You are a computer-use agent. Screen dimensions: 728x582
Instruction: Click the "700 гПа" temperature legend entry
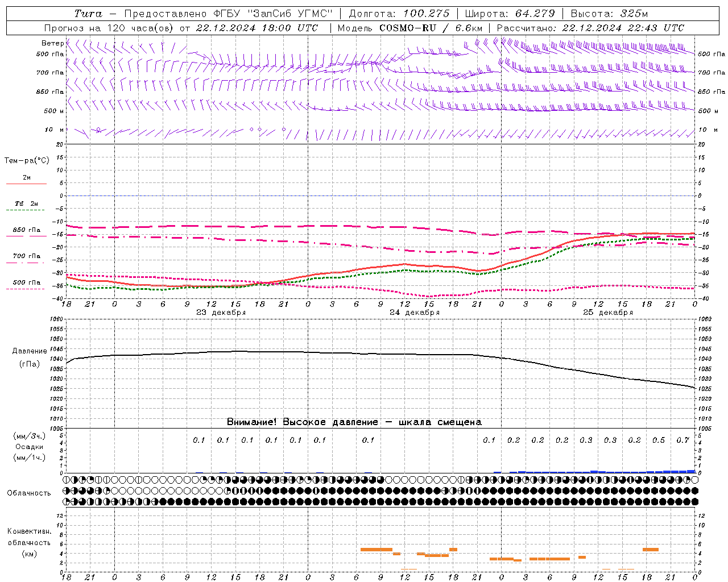(27, 256)
